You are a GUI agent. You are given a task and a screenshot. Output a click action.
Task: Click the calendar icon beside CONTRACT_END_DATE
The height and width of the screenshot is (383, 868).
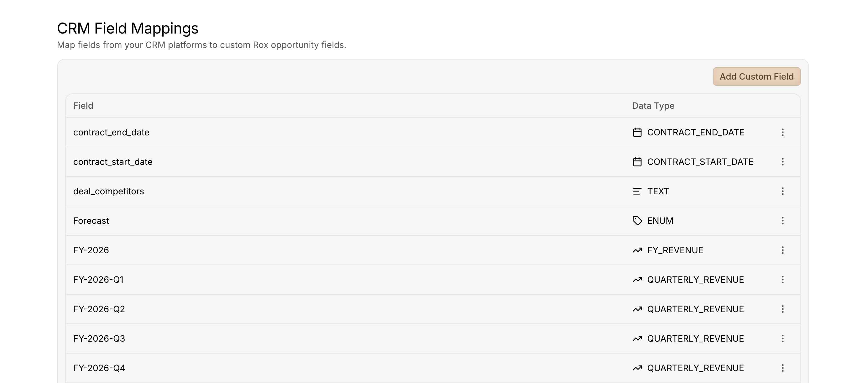pos(637,132)
